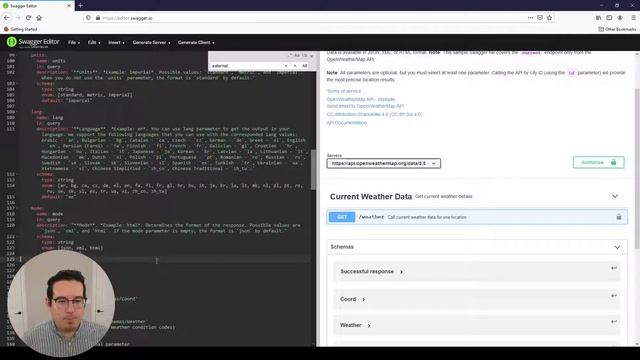This screenshot has width=640, height=360.
Task: Open the Servers dropdown
Action: click(384, 163)
